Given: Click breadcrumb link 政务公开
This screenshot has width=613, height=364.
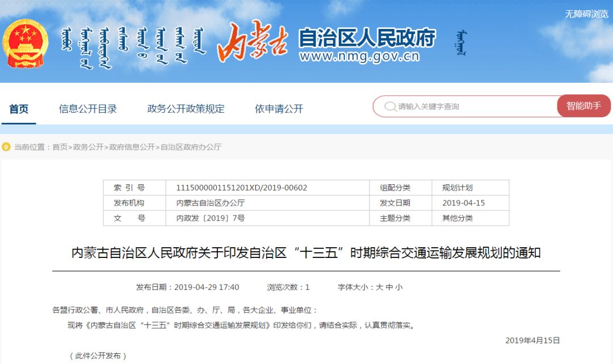Looking at the screenshot, I should pyautogui.click(x=88, y=147).
